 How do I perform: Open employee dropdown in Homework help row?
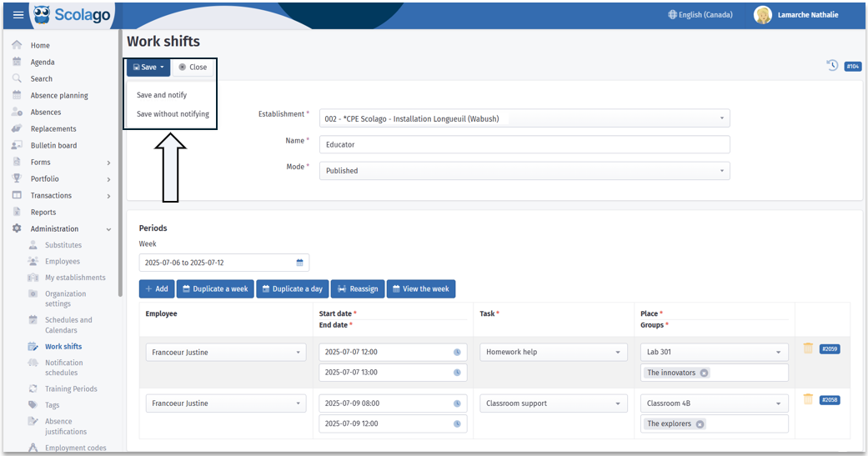click(226, 353)
